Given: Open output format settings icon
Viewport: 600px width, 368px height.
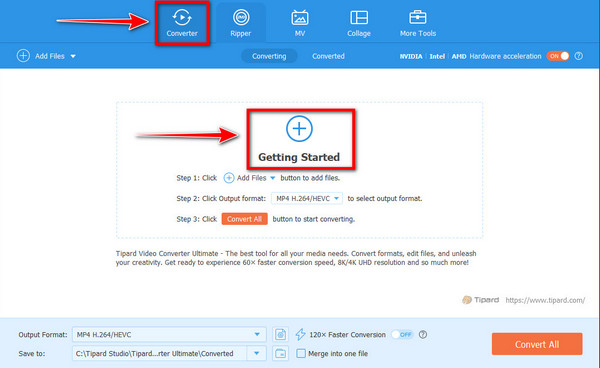Looking at the screenshot, I should pos(280,334).
